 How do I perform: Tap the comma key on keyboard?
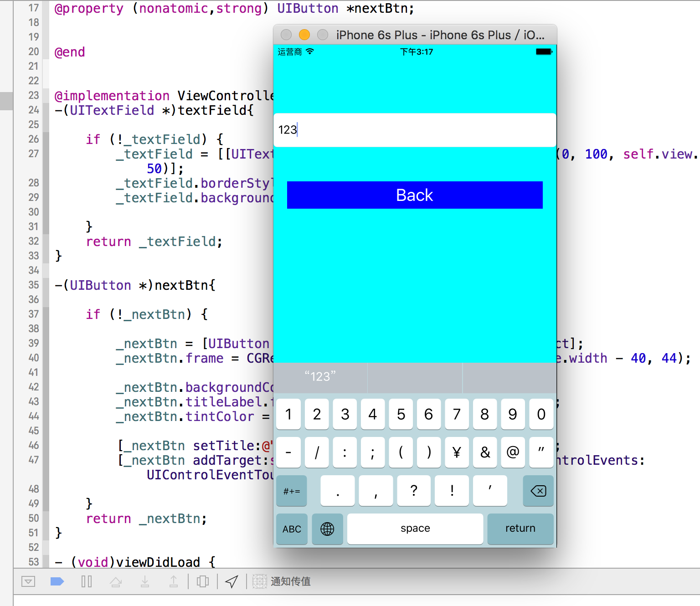pyautogui.click(x=376, y=491)
